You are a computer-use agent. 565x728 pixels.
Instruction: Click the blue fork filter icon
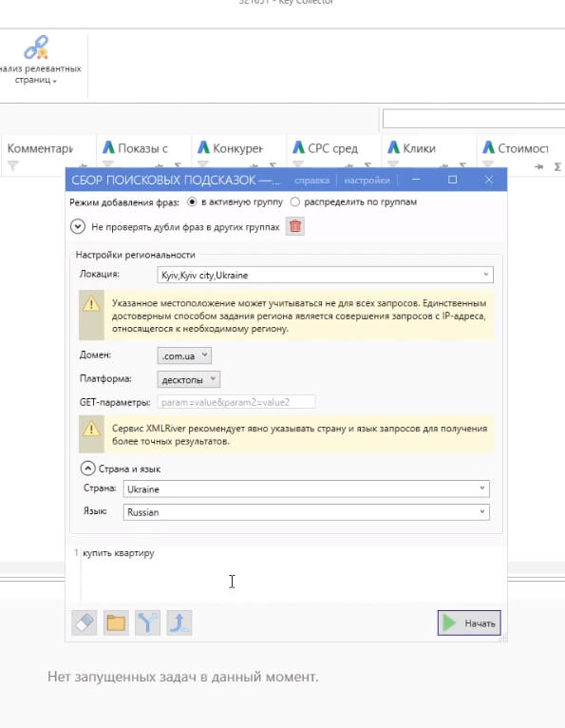pyautogui.click(x=147, y=623)
